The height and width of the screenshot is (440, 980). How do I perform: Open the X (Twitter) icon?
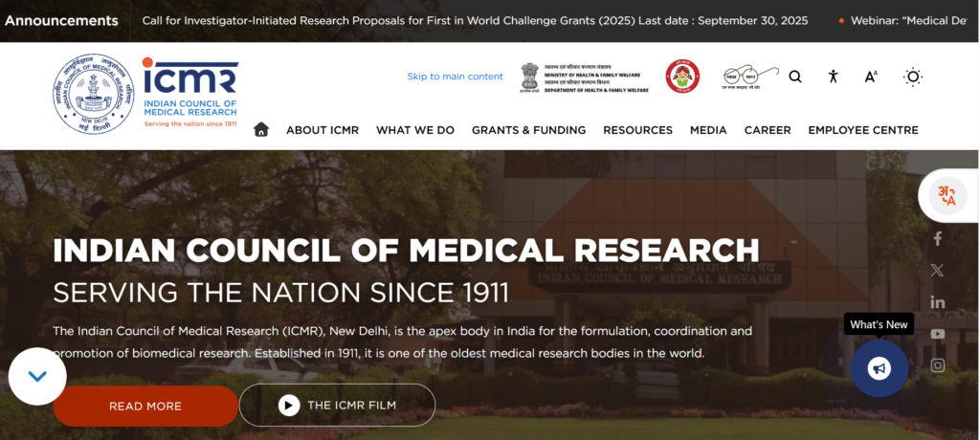[x=938, y=271]
